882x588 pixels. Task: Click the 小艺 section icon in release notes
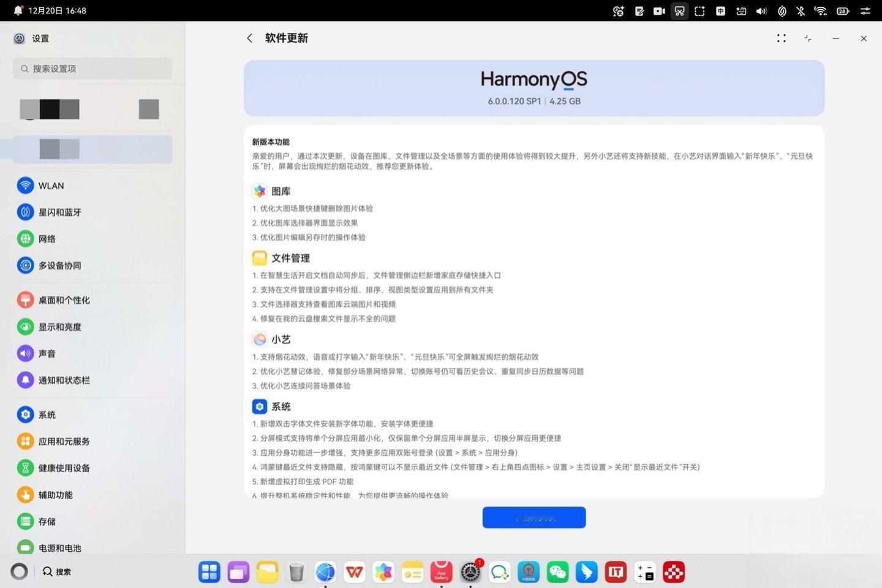[x=260, y=339]
